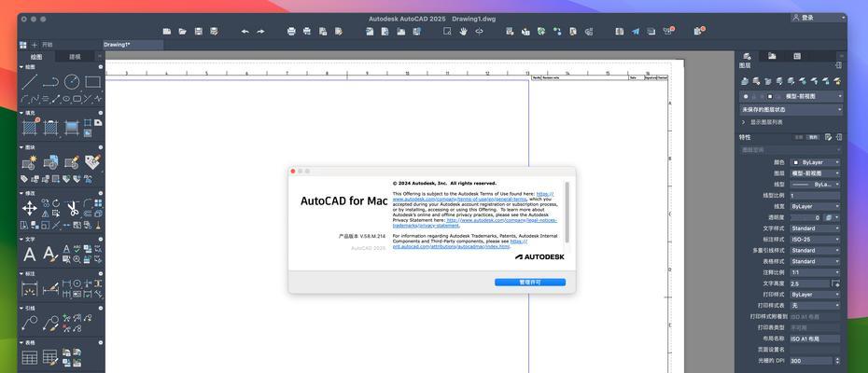Expand 显示图层列表 chevron
The width and height of the screenshot is (868, 373).
[744, 122]
